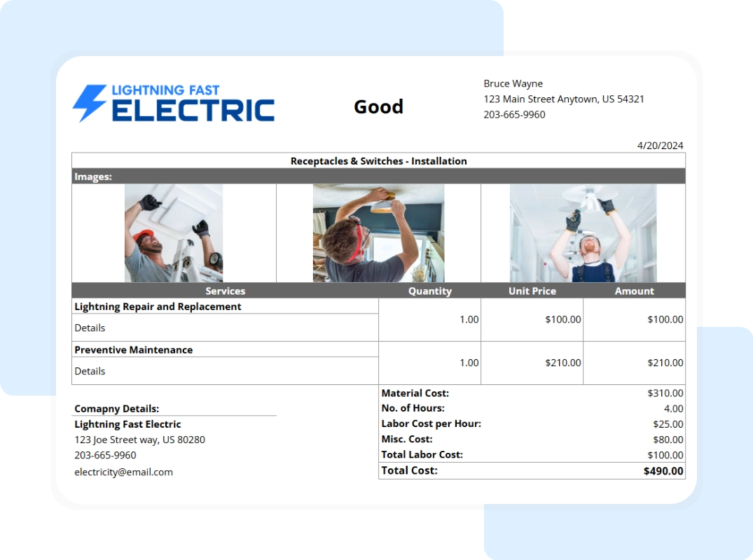Click the 203-665-9960 company phone number

coord(105,455)
